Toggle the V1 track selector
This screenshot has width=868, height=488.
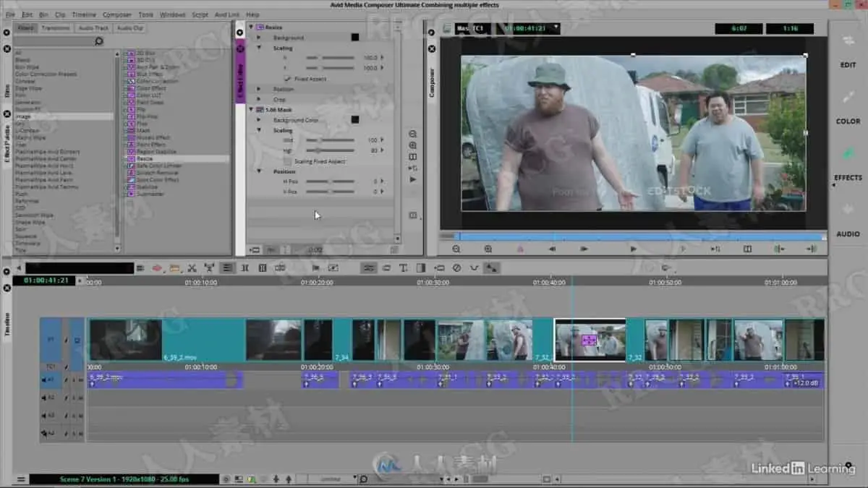[51, 339]
